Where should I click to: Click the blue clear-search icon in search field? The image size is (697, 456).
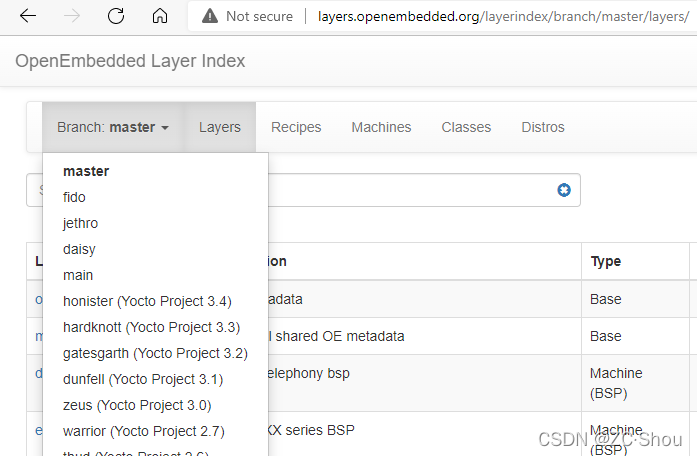[564, 190]
